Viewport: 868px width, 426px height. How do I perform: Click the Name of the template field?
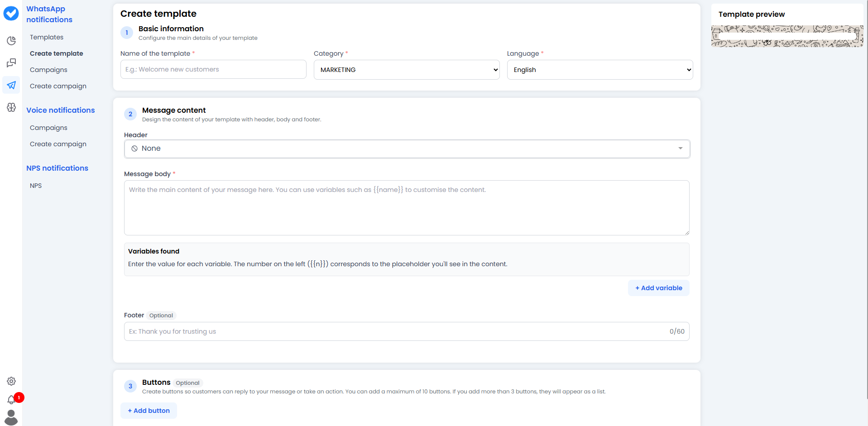(213, 69)
